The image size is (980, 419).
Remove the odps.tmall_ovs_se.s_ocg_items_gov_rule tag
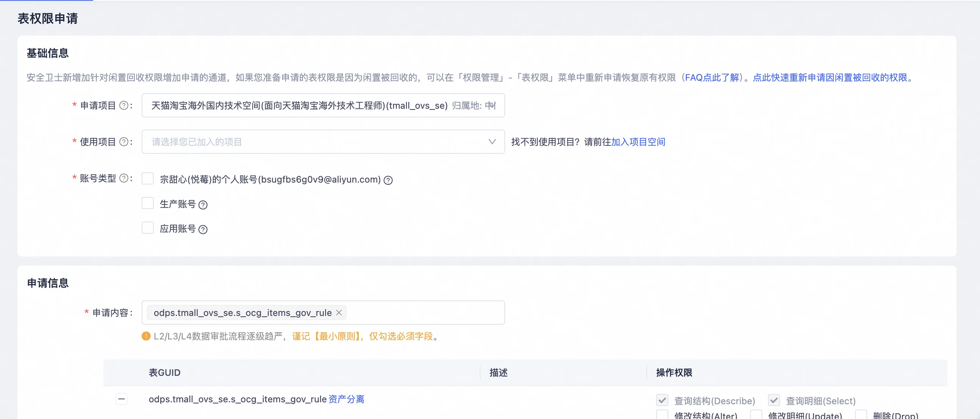pos(339,313)
